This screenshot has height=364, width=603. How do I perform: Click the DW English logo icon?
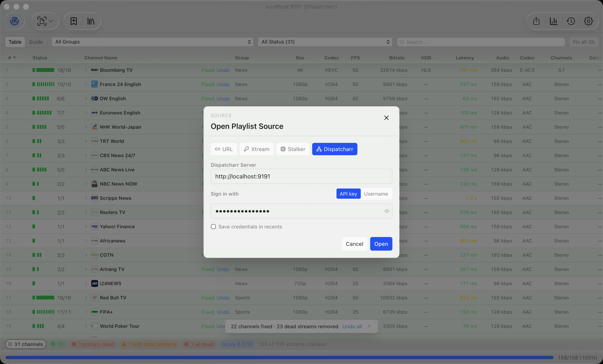[94, 98]
